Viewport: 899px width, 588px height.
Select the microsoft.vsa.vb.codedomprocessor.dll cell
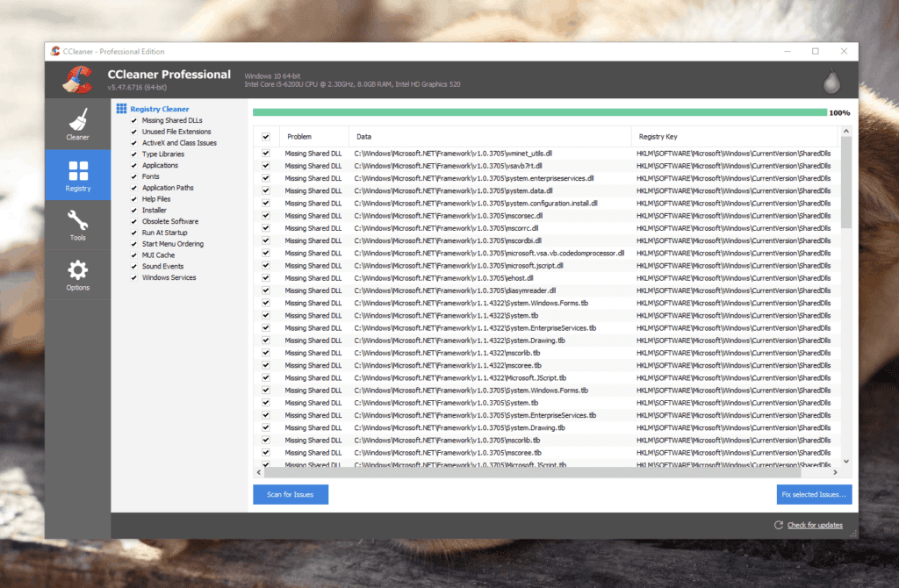489,254
